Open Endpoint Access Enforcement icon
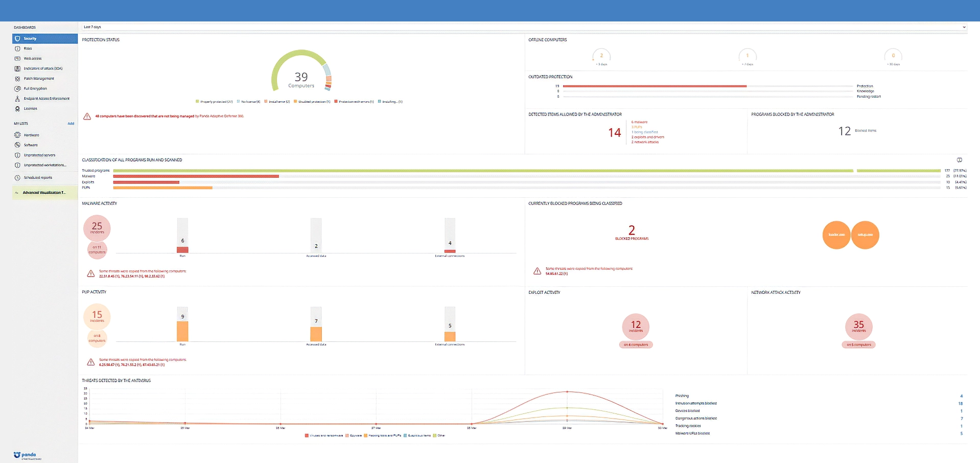This screenshot has width=980, height=463. click(x=17, y=99)
